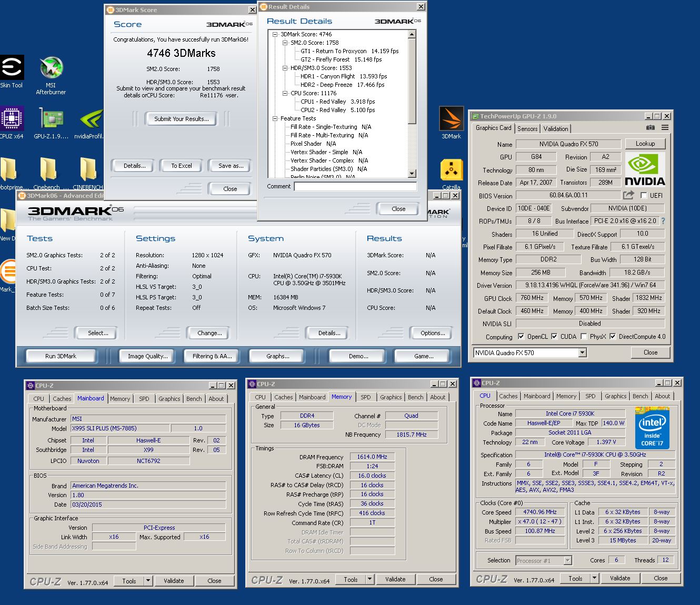Click the Game button in 3DMark06
The height and width of the screenshot is (605, 700).
point(424,356)
